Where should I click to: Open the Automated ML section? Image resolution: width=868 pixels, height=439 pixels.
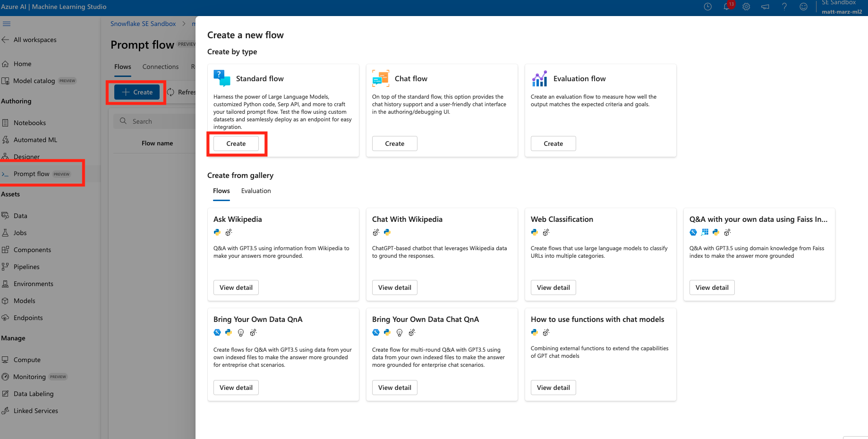(x=35, y=139)
